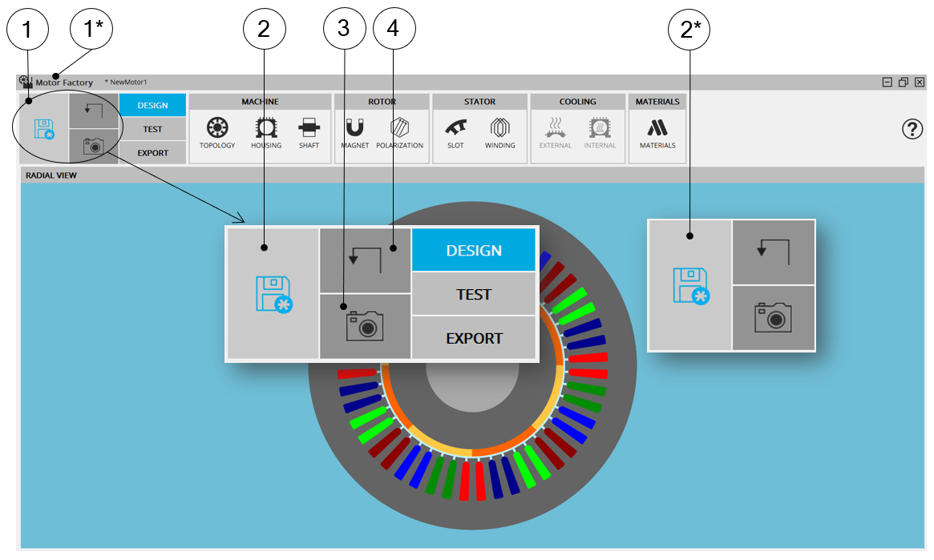This screenshot has height=560, width=934.
Task: Open the Topology settings icon
Action: [x=217, y=129]
